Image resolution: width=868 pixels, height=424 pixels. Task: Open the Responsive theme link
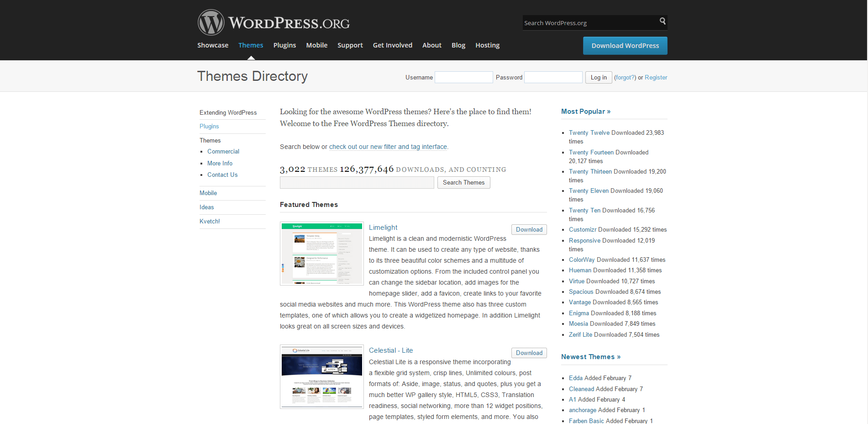click(x=584, y=241)
